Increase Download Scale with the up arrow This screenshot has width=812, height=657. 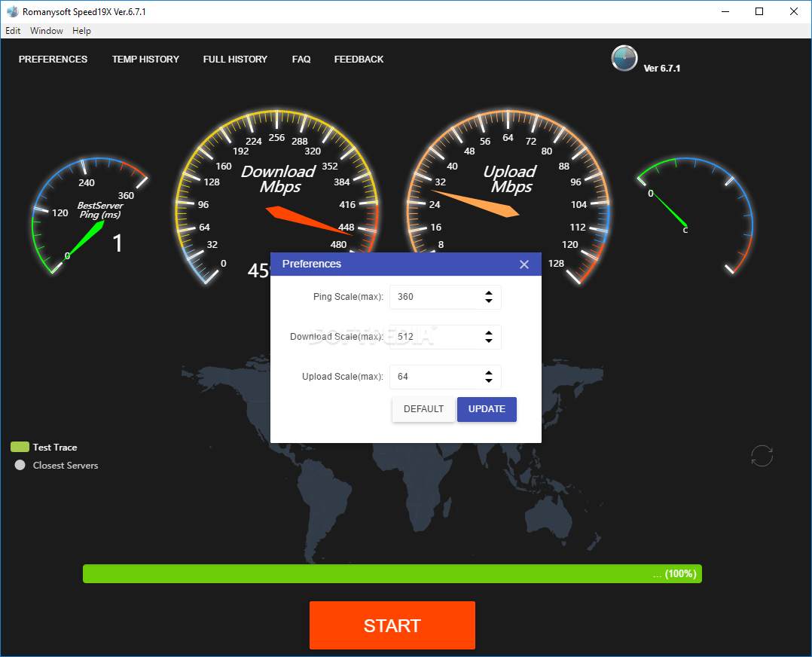pos(488,333)
